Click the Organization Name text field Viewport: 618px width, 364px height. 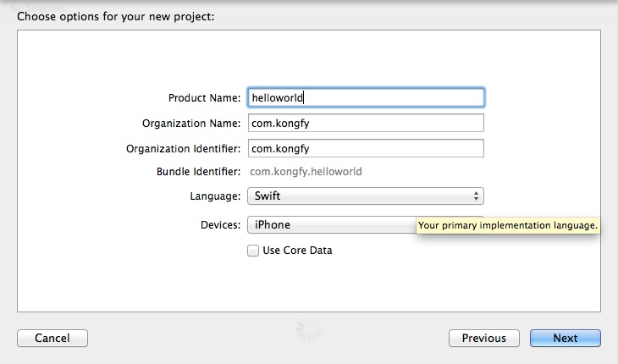365,123
